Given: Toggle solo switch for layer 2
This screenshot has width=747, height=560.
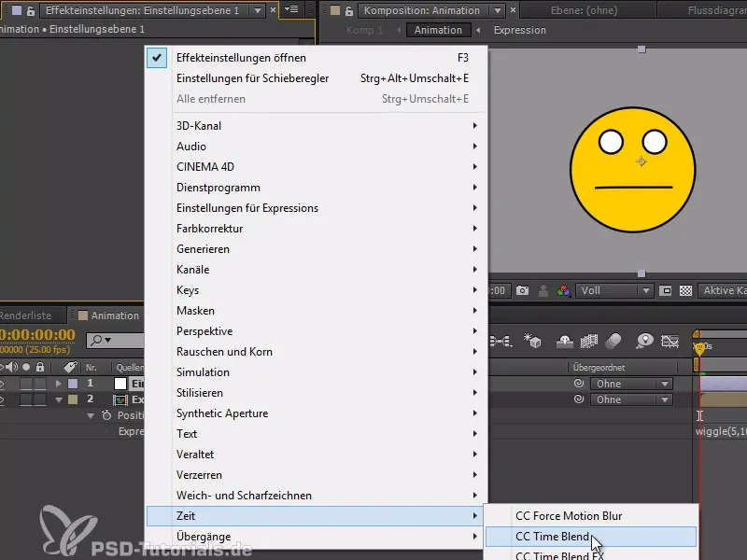Looking at the screenshot, I should pos(26,399).
